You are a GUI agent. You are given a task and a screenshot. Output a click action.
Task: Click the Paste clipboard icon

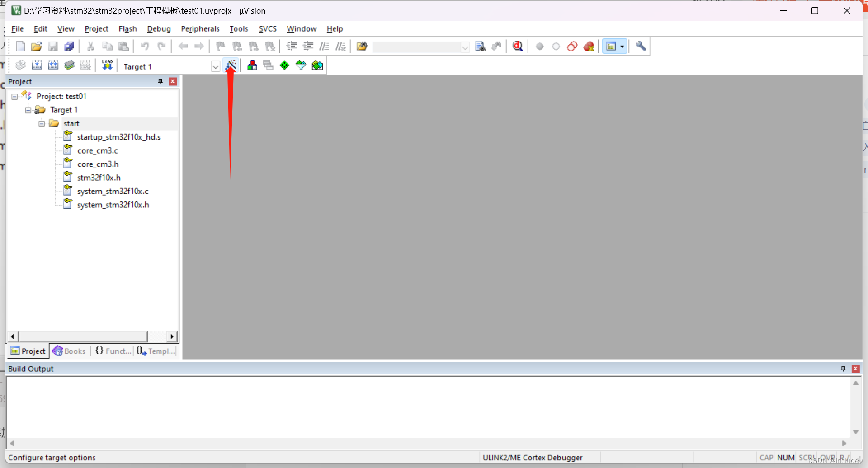(123, 47)
